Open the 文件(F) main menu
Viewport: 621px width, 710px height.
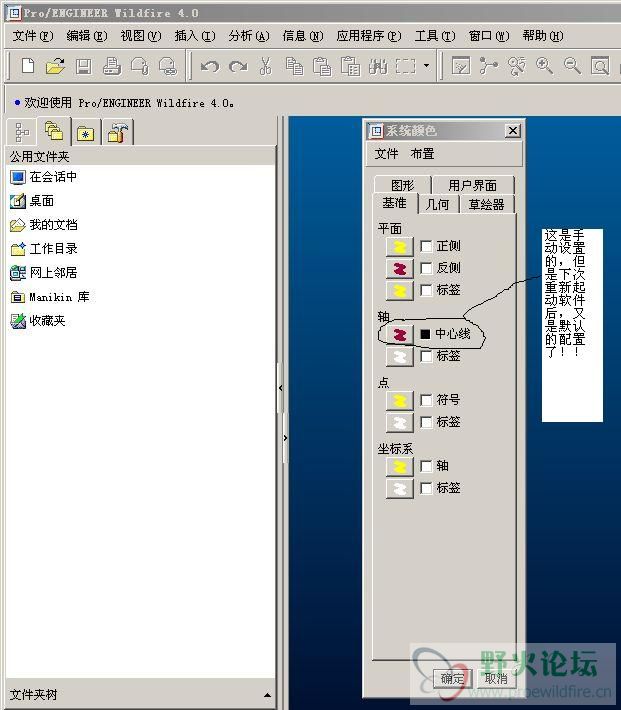pyautogui.click(x=33, y=35)
